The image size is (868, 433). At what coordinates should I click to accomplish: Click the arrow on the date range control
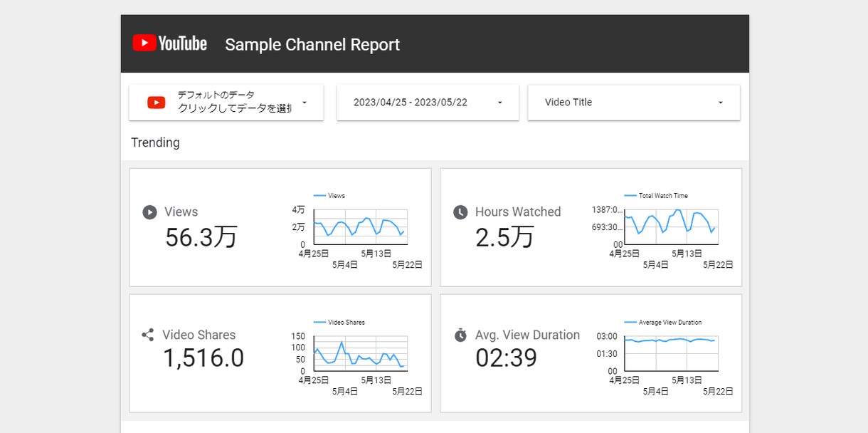click(499, 103)
